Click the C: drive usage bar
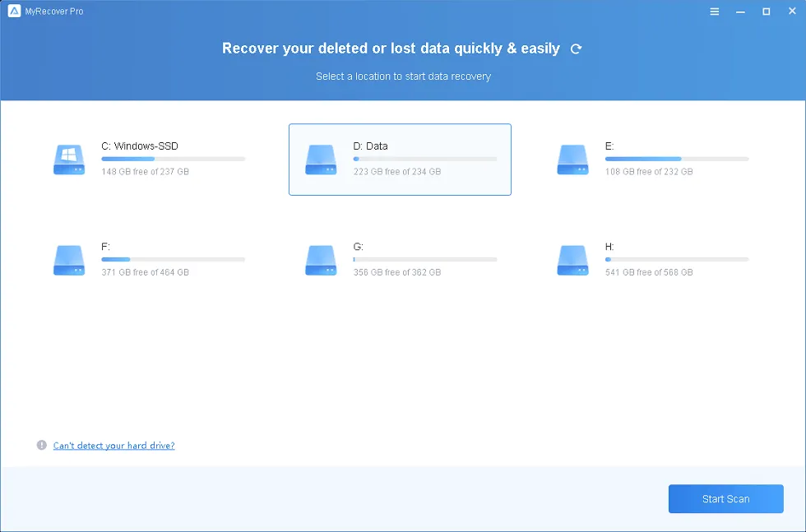 click(x=173, y=159)
